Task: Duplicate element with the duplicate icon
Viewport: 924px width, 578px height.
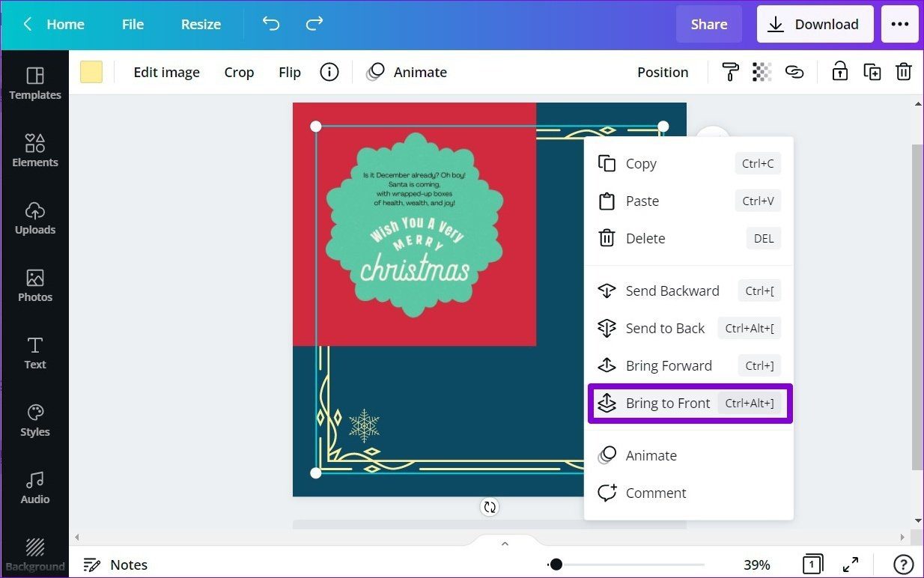Action: [872, 72]
